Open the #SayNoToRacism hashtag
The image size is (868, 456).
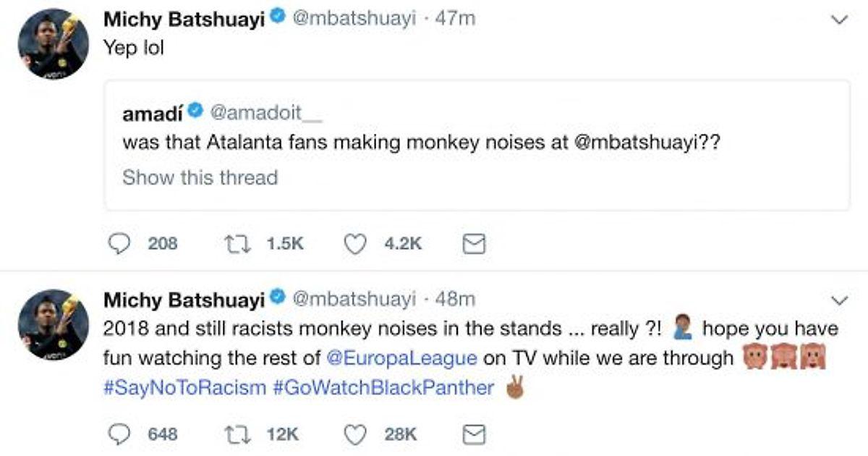point(185,387)
